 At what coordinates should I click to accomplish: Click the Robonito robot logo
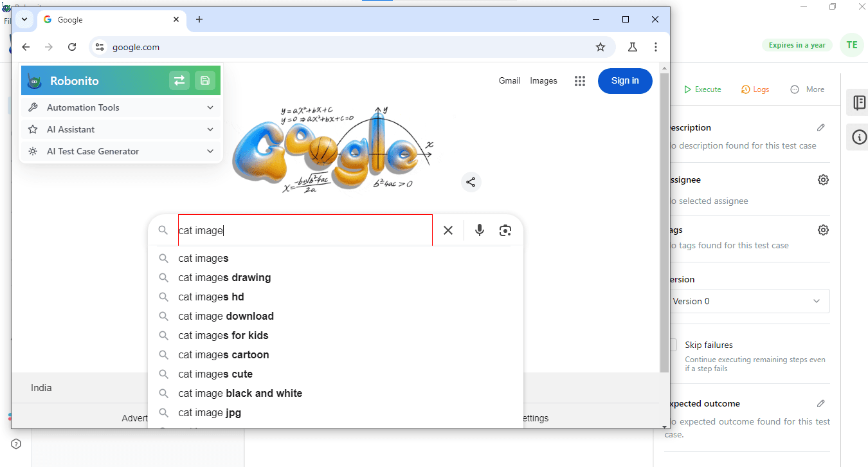point(35,81)
